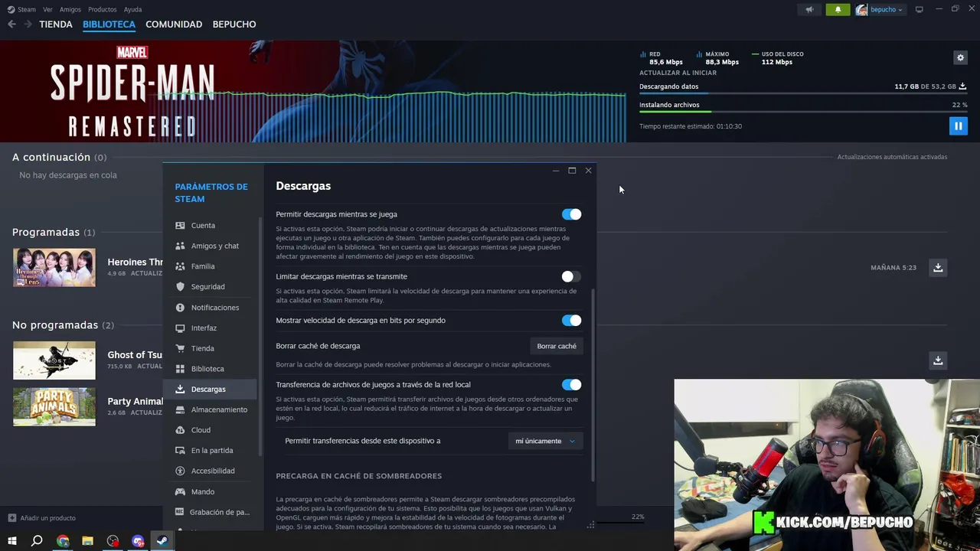Open the Amigos menu

click(x=70, y=9)
